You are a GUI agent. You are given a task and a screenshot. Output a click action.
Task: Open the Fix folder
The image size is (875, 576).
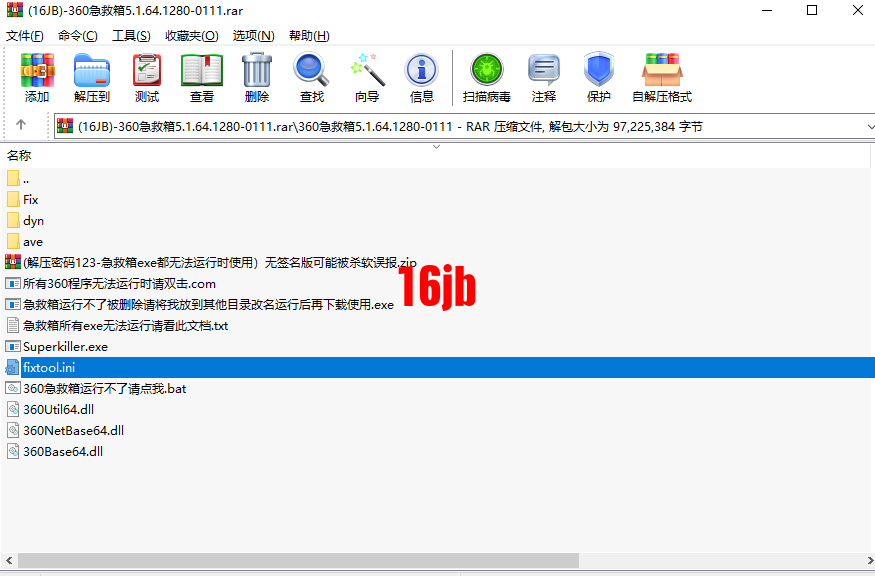30,199
